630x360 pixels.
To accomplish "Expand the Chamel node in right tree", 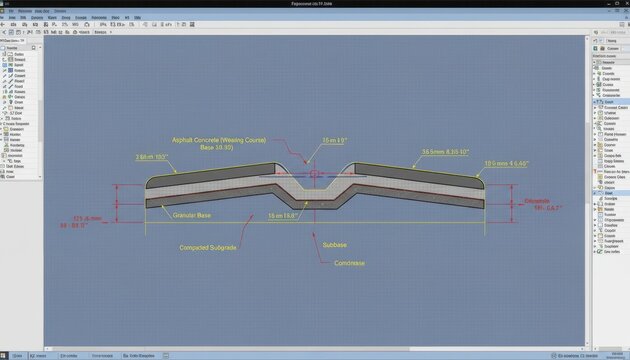I will pyautogui.click(x=595, y=113).
